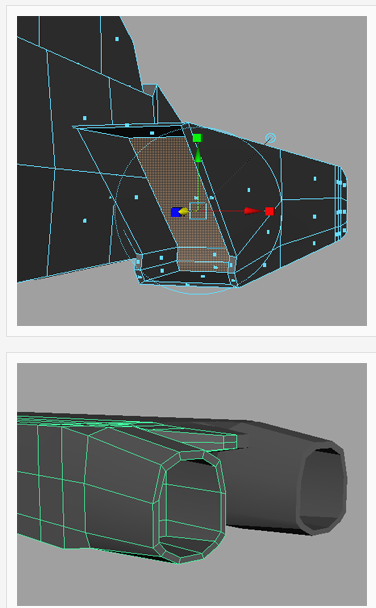Select the upper face dot on right nozzle section
The width and height of the screenshot is (376, 608).
click(315, 179)
